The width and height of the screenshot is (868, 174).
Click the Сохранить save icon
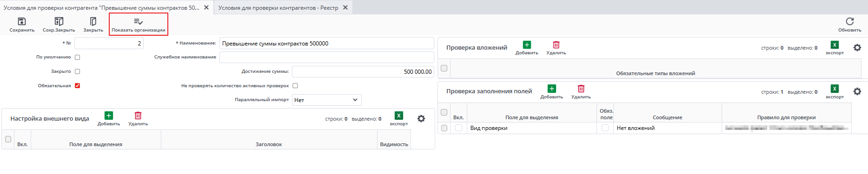coord(22,21)
